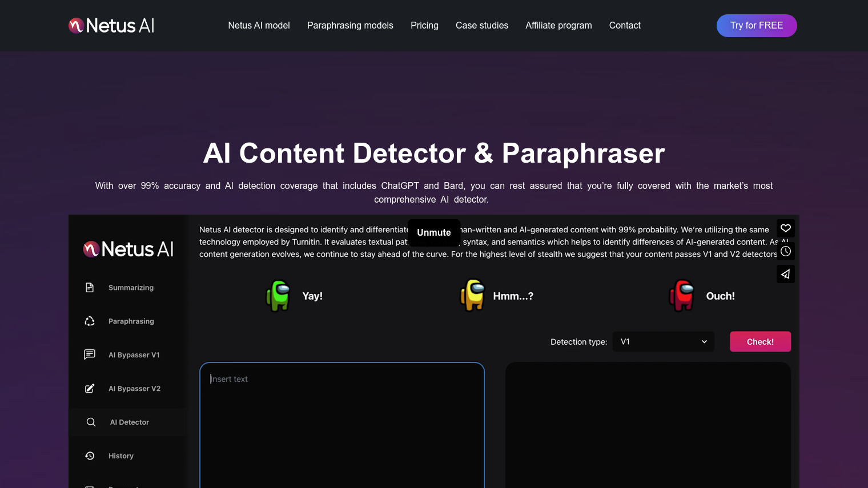This screenshot has width=868, height=488.
Task: Click the Summarizing document icon
Action: 90,288
